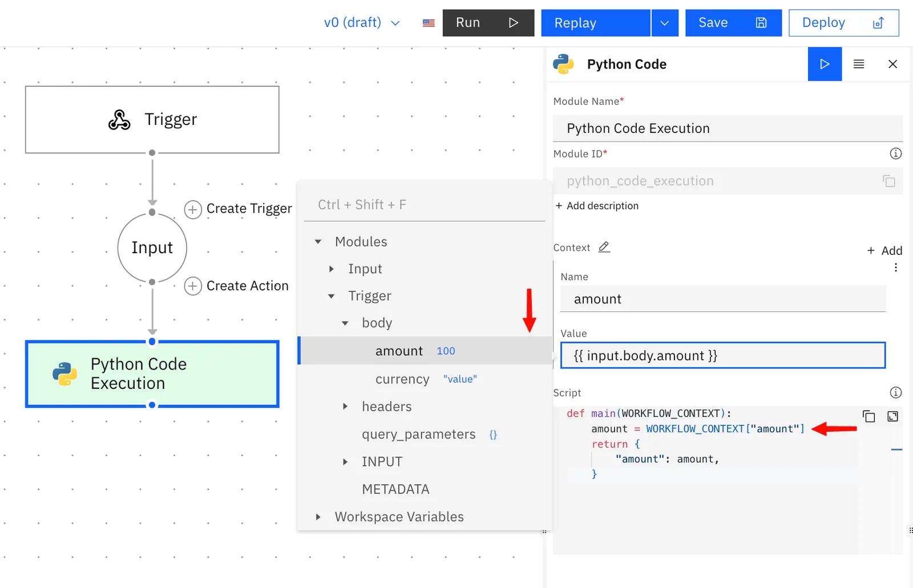Copy the script code
This screenshot has width=913, height=588.
point(868,416)
